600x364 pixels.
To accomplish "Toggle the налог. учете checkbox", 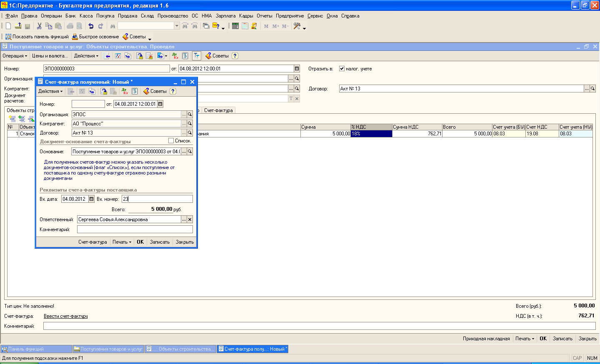I will pos(342,69).
